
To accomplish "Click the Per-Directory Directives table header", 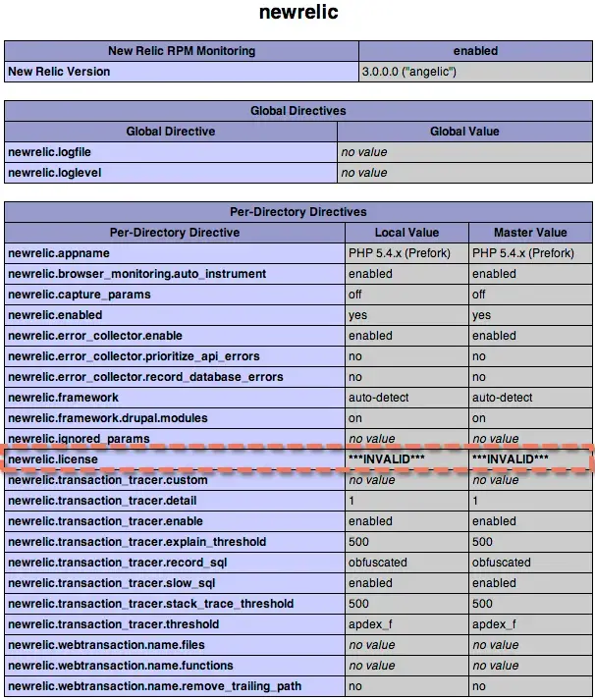I will pos(297,212).
